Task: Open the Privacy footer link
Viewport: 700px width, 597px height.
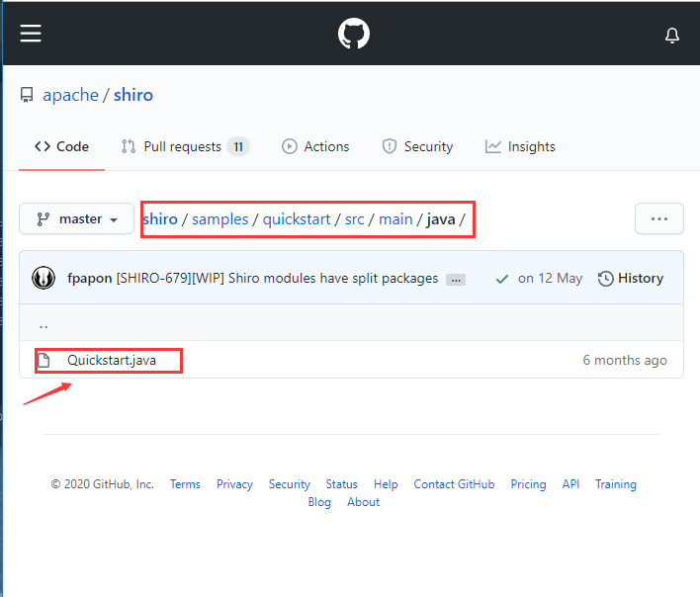Action: [x=234, y=484]
